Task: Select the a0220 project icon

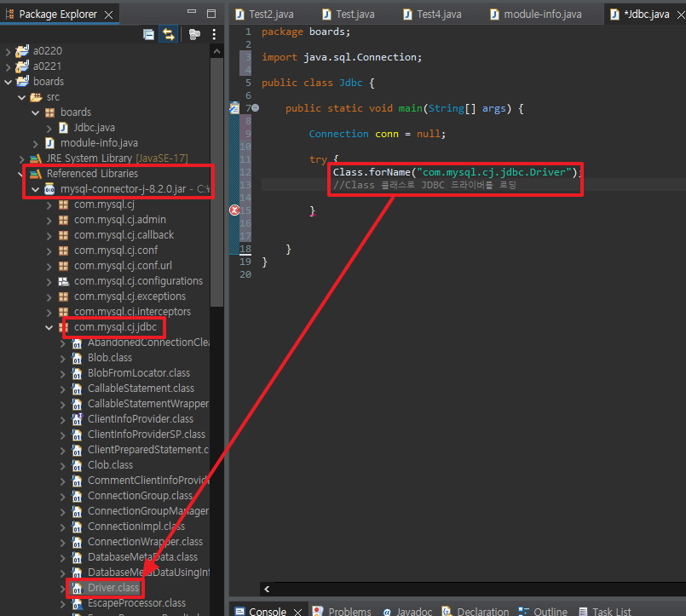Action: tap(22, 51)
